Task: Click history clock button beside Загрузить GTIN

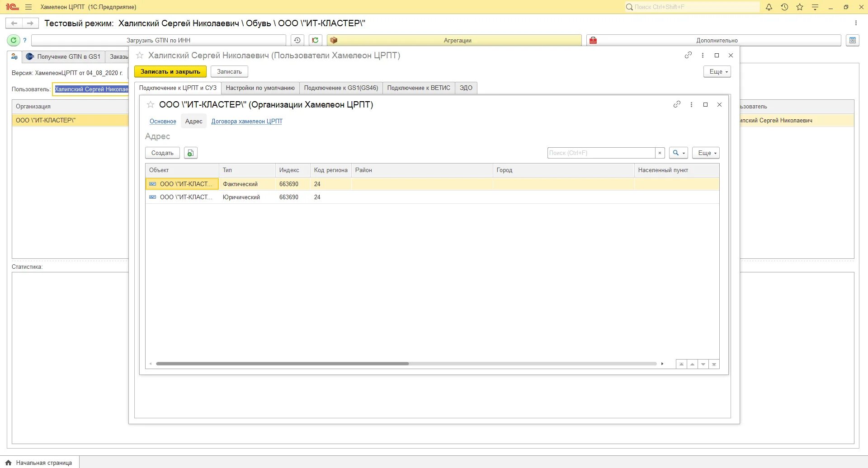Action: pyautogui.click(x=297, y=40)
